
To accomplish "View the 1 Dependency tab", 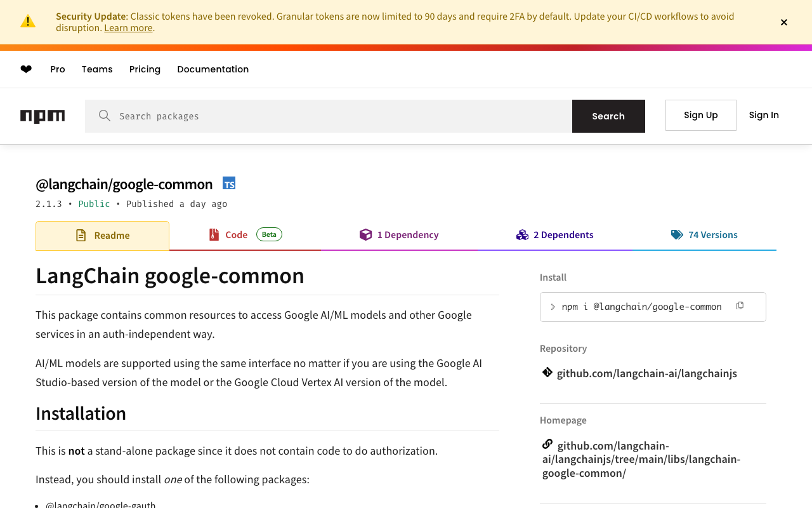I will 400,235.
